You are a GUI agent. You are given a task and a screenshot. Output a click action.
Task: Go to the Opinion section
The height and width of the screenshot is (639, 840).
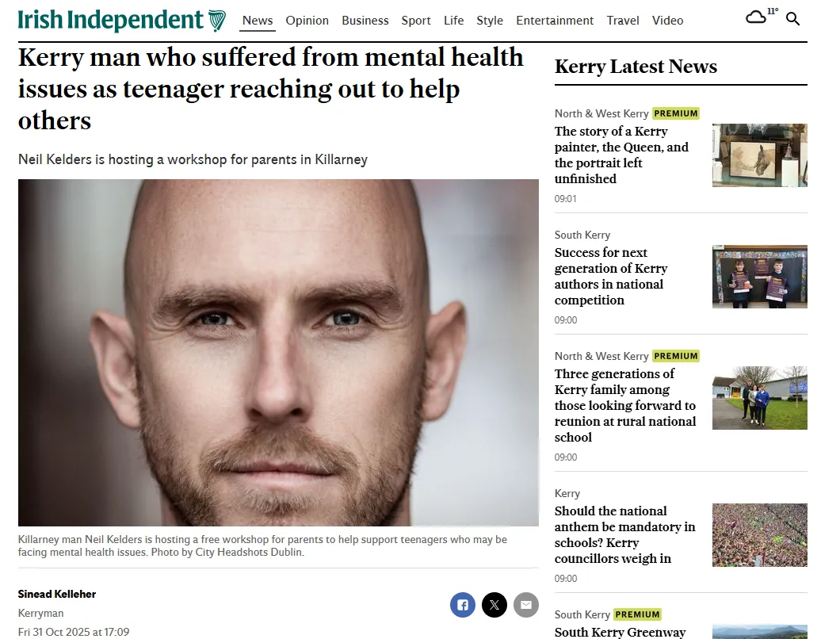pos(307,21)
